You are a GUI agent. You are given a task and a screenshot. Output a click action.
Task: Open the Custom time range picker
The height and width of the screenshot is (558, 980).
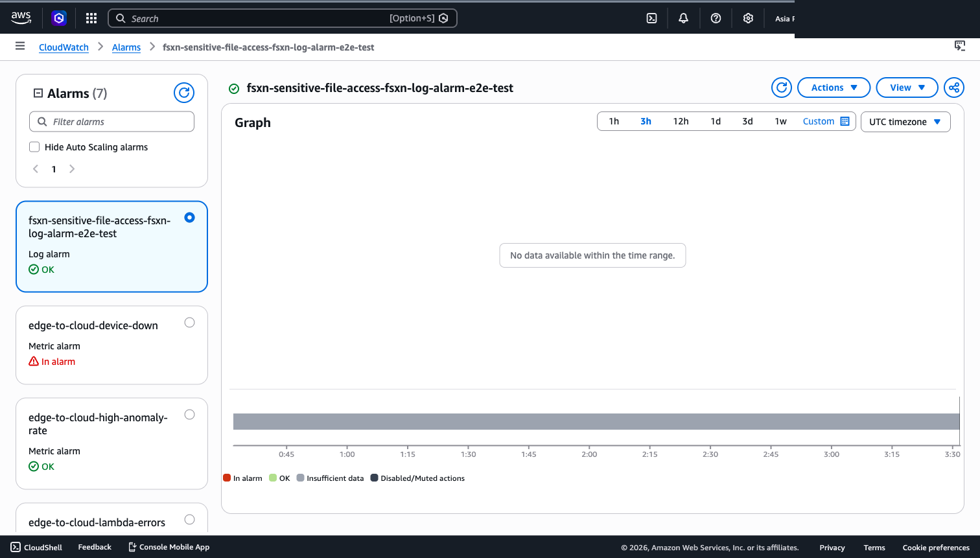coord(826,121)
